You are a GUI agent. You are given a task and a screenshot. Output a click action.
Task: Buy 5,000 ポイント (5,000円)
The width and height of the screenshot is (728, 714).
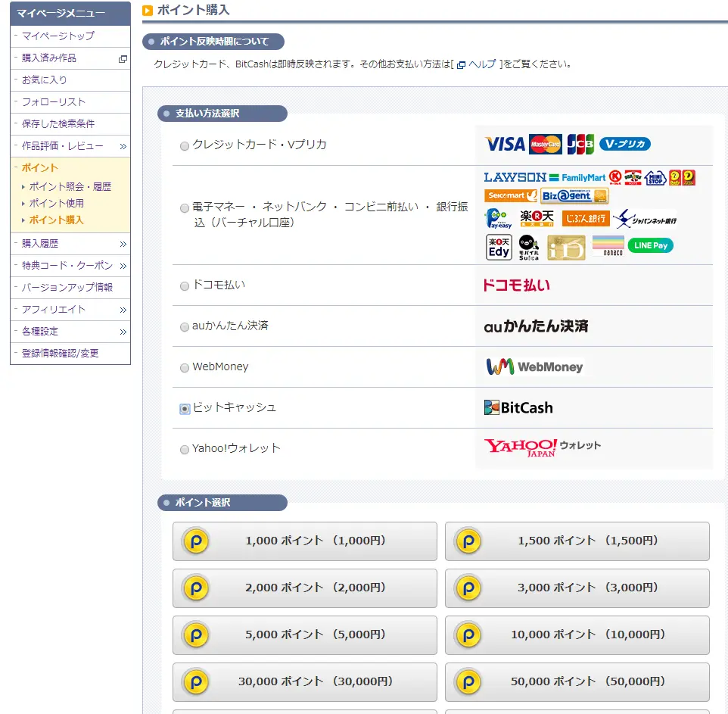tap(304, 635)
